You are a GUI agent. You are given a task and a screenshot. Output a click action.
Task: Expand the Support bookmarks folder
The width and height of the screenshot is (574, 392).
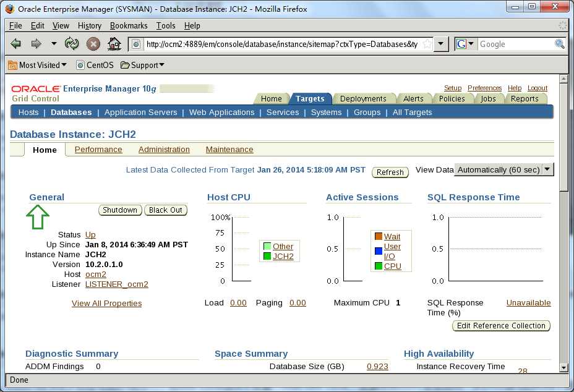click(x=142, y=65)
